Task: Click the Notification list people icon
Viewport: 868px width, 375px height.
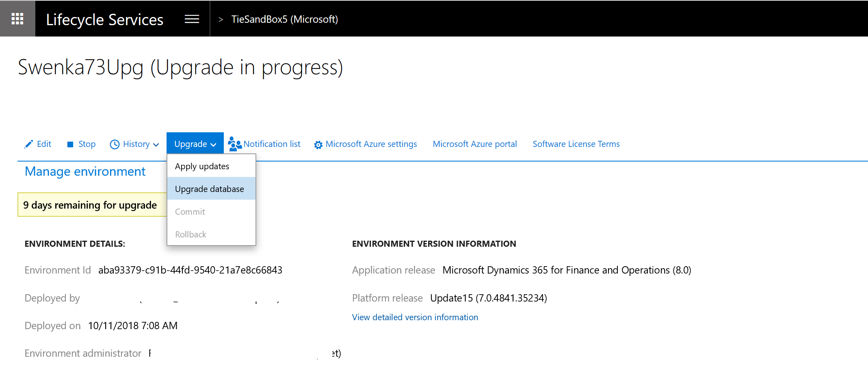Action: tap(235, 144)
